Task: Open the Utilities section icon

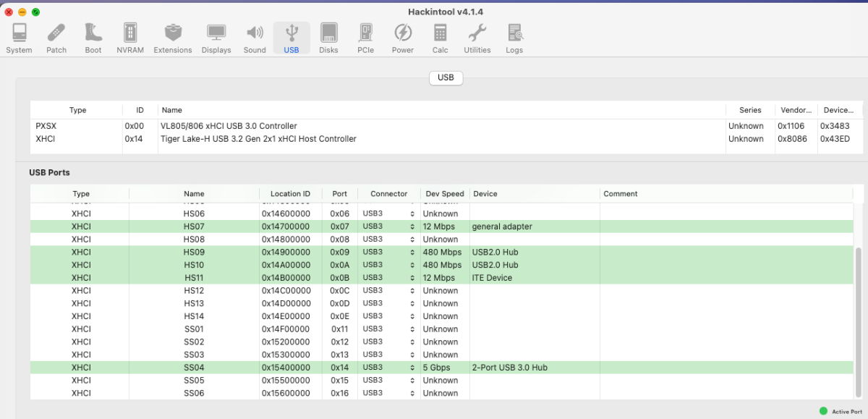Action: pos(477,38)
